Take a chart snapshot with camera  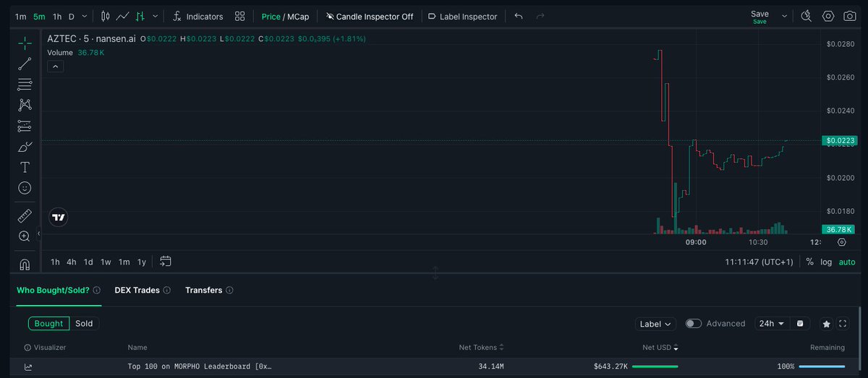click(x=850, y=16)
